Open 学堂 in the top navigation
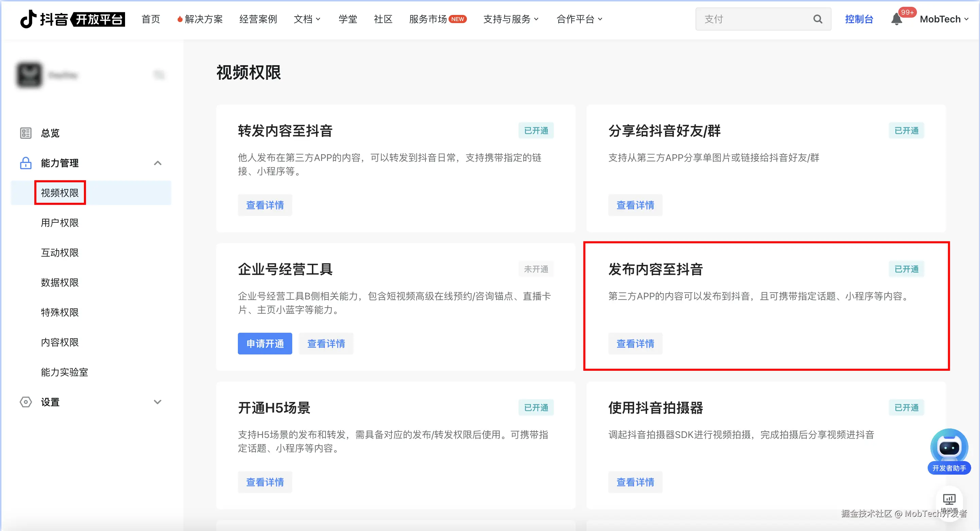The height and width of the screenshot is (531, 980). click(x=348, y=19)
